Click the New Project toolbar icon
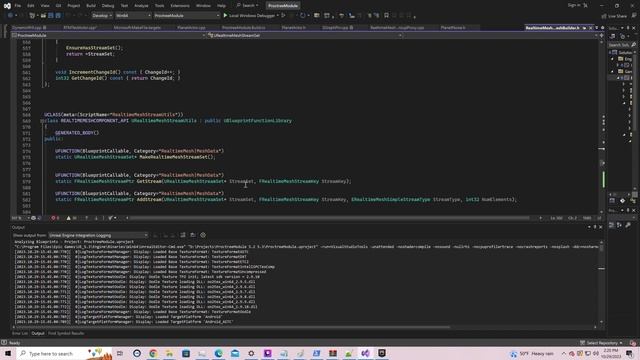The image size is (640, 360). (x=32, y=16)
